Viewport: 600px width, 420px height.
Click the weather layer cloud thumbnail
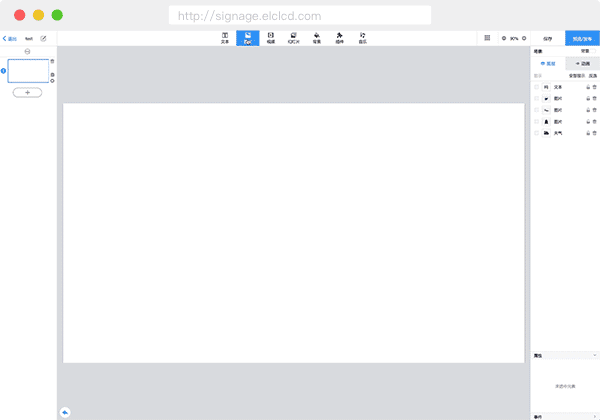tap(546, 133)
